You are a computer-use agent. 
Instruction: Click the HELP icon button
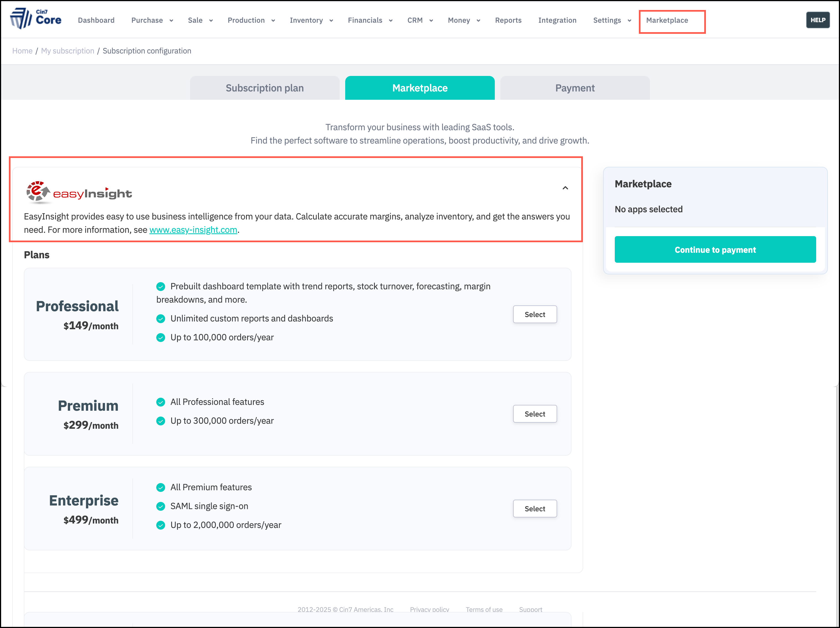pyautogui.click(x=818, y=20)
